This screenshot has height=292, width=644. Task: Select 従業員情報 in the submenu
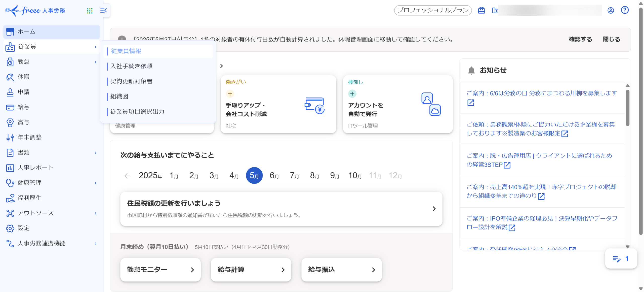click(126, 51)
